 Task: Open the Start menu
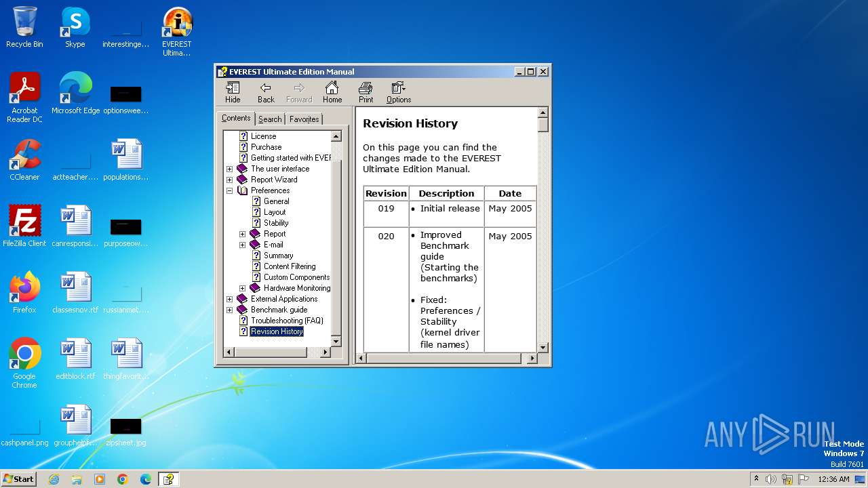click(x=18, y=479)
